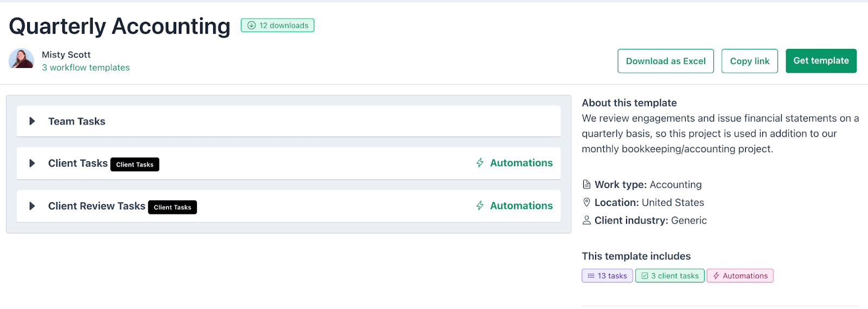The width and height of the screenshot is (868, 309).
Task: Open the 3 workflow templates link
Action: click(x=86, y=68)
